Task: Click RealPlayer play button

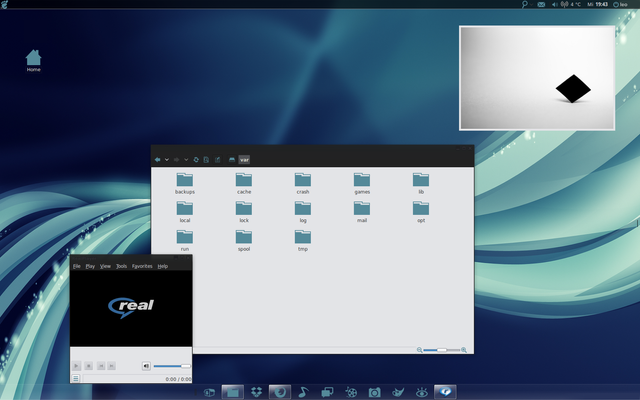Action: 76,366
